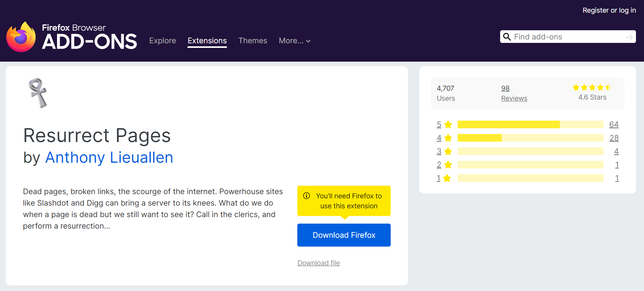
Task: Click the five-star row star icon
Action: pos(448,124)
